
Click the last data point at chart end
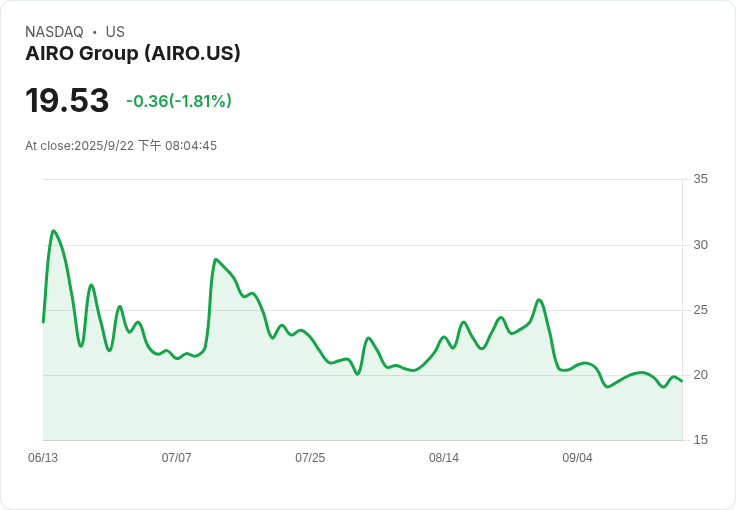(682, 381)
